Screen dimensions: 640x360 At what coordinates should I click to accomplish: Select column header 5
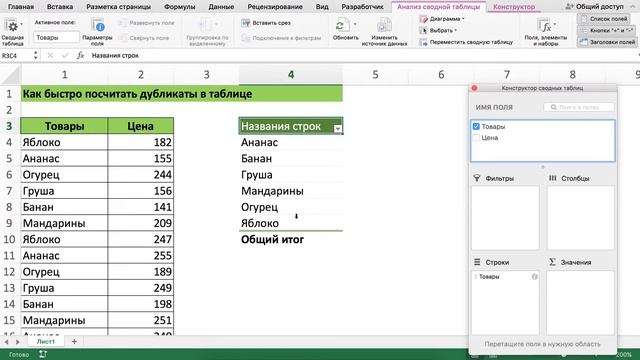[x=375, y=75]
